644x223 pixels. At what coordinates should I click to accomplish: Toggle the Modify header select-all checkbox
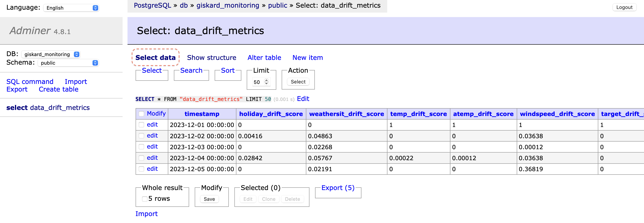coord(141,114)
